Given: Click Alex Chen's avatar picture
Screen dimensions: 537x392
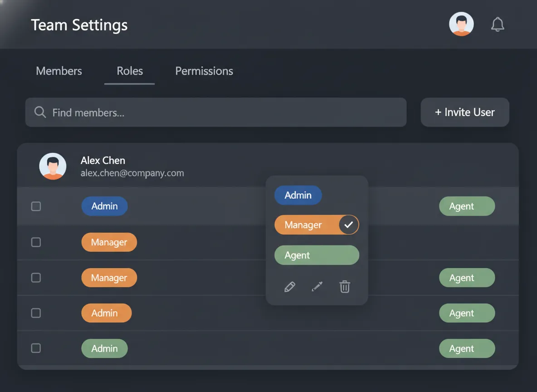Looking at the screenshot, I should tap(53, 166).
